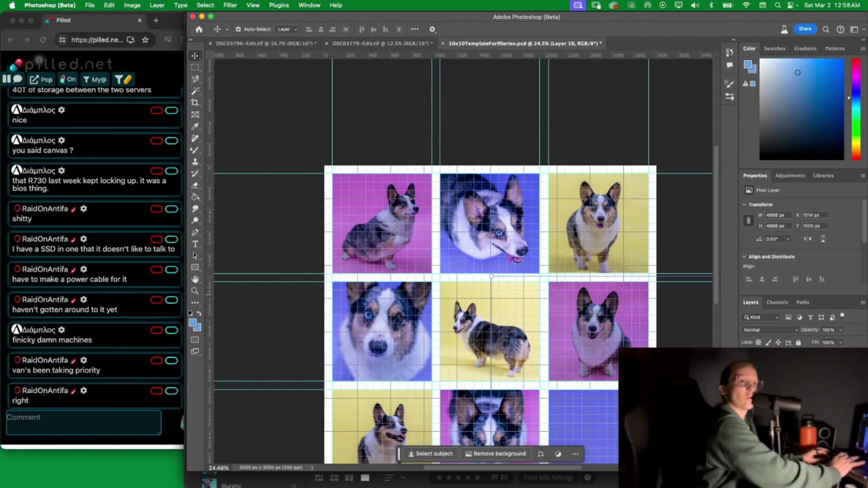Open the Move tool preset picker arrow
The width and height of the screenshot is (868, 488).
pos(227,29)
